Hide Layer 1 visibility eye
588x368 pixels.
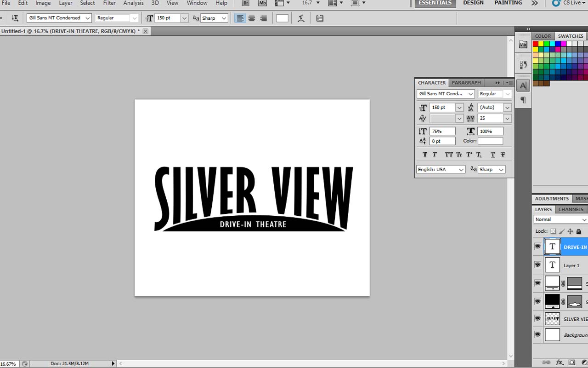(x=537, y=265)
